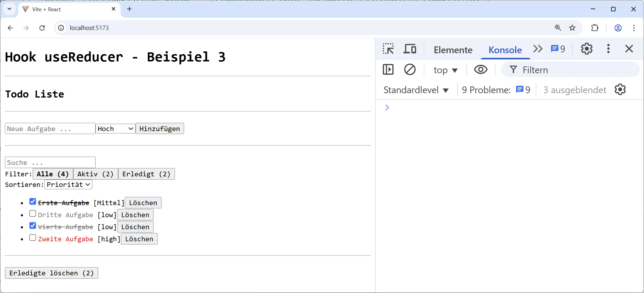This screenshot has height=293, width=644.
Task: Reload the localhost page
Action: tap(42, 28)
